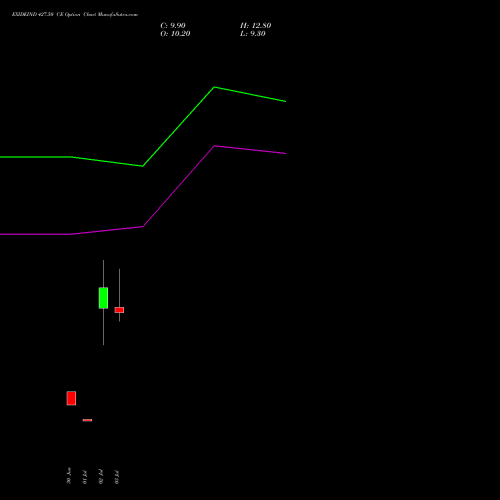
Task: Select the thin red candlestick for 01 Jul
Action: 87,420
